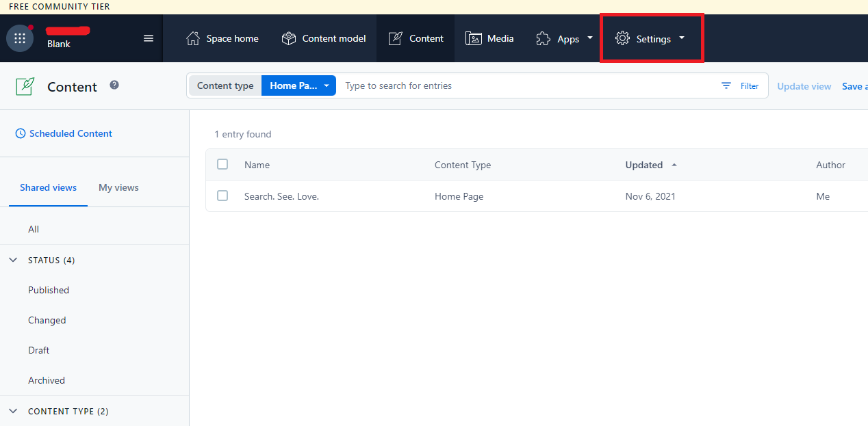Open the Media section

pos(489,38)
